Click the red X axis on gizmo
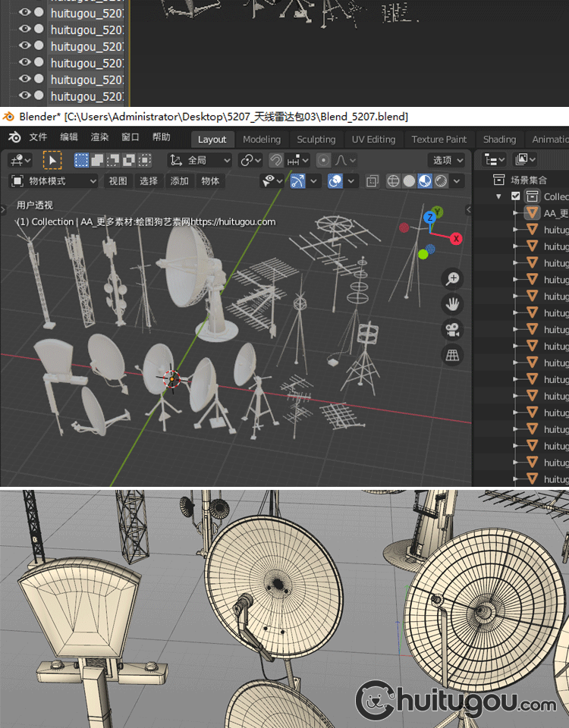 coord(456,239)
